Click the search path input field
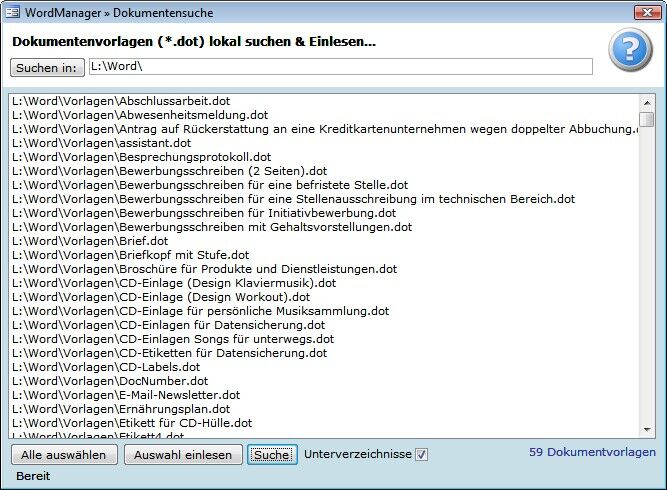The width and height of the screenshot is (667, 490). 340,67
